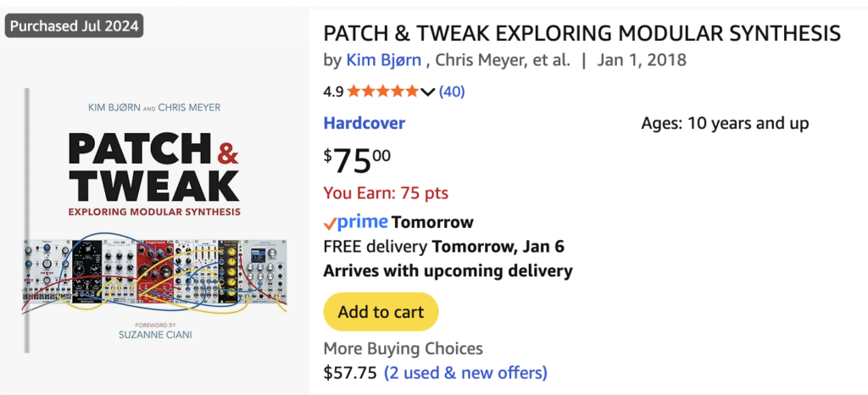Open the 40 customer reviews link
Image resolution: width=868 pixels, height=395 pixels.
point(452,92)
